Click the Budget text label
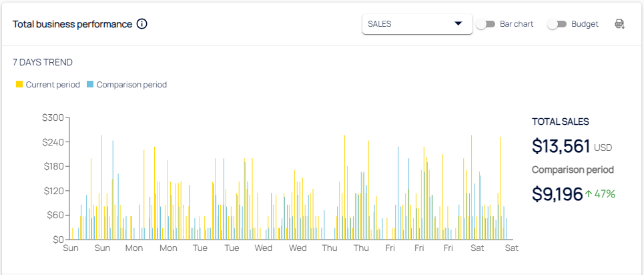The height and width of the screenshot is (275, 644). [x=585, y=24]
